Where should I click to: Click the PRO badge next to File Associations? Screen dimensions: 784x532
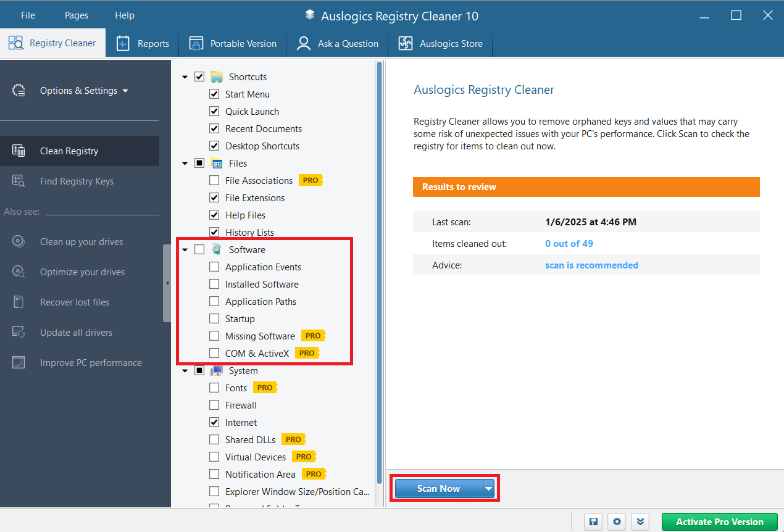coord(311,180)
